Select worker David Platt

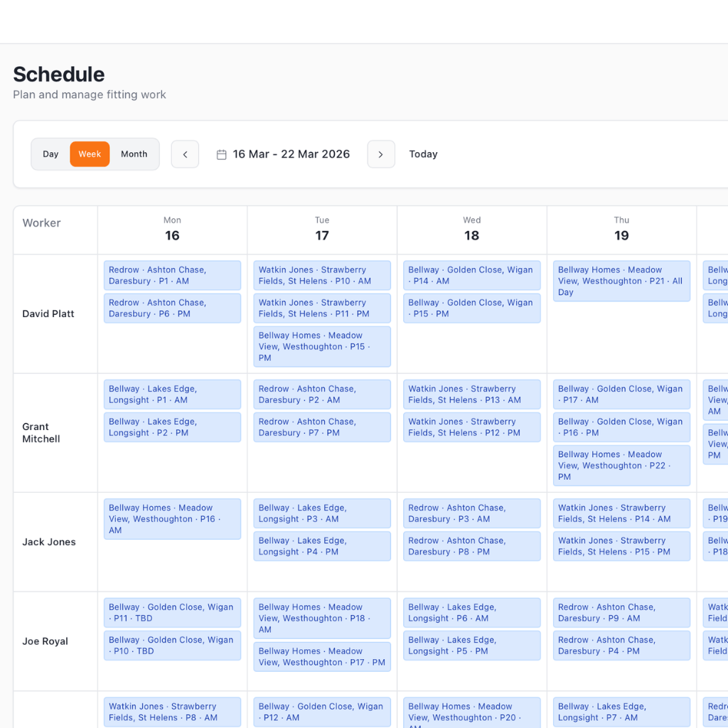tap(48, 314)
